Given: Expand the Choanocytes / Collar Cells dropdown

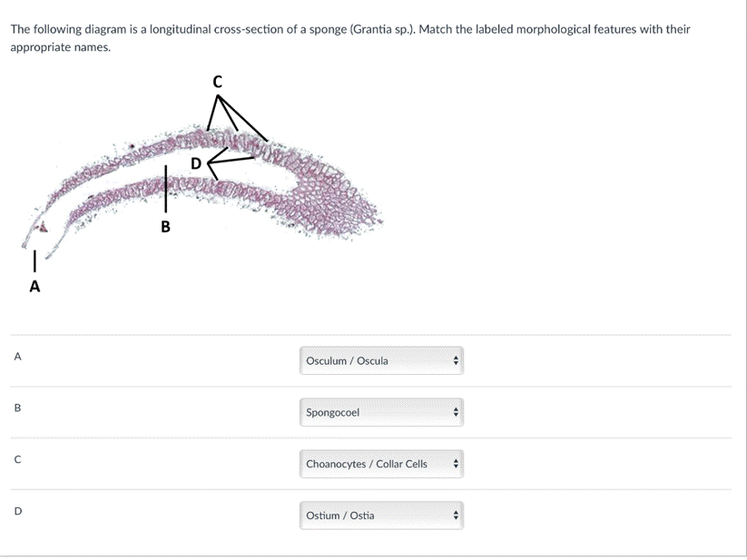Looking at the screenshot, I should [380, 464].
